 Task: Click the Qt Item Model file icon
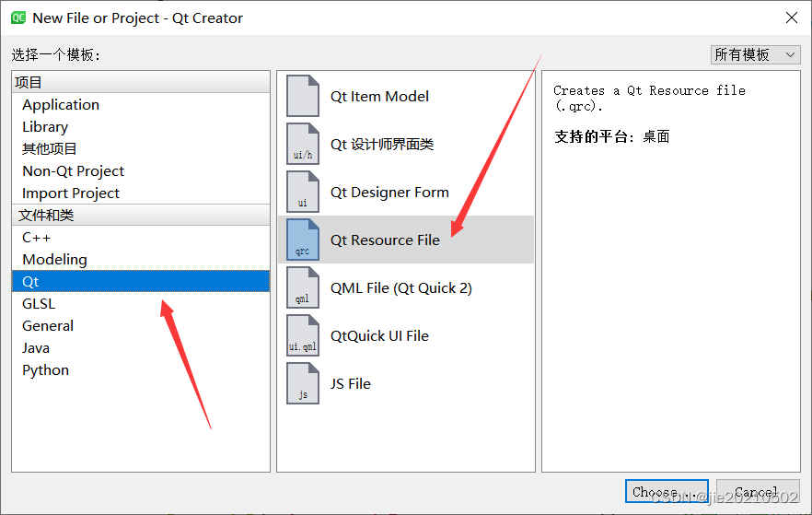coord(302,96)
